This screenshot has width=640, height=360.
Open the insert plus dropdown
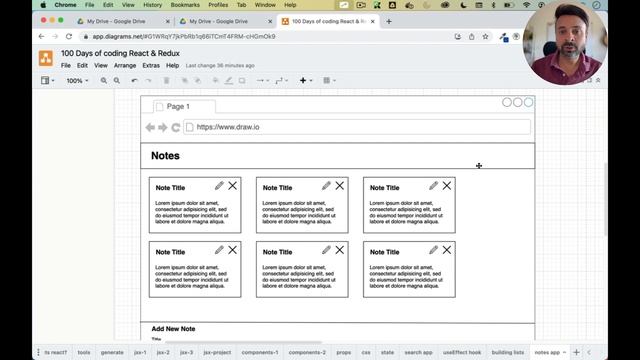pos(306,81)
